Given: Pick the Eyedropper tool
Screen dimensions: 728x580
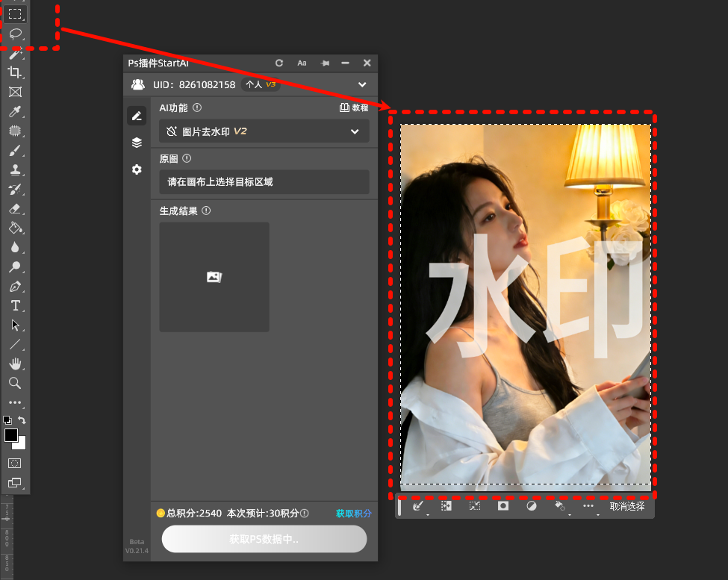Looking at the screenshot, I should pyautogui.click(x=15, y=112).
